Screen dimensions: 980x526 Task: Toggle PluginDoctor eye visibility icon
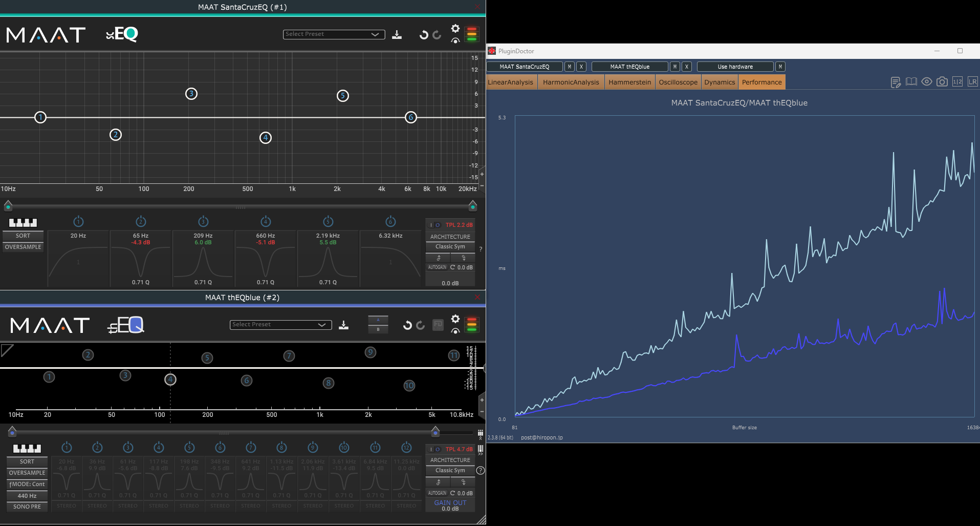pos(927,82)
